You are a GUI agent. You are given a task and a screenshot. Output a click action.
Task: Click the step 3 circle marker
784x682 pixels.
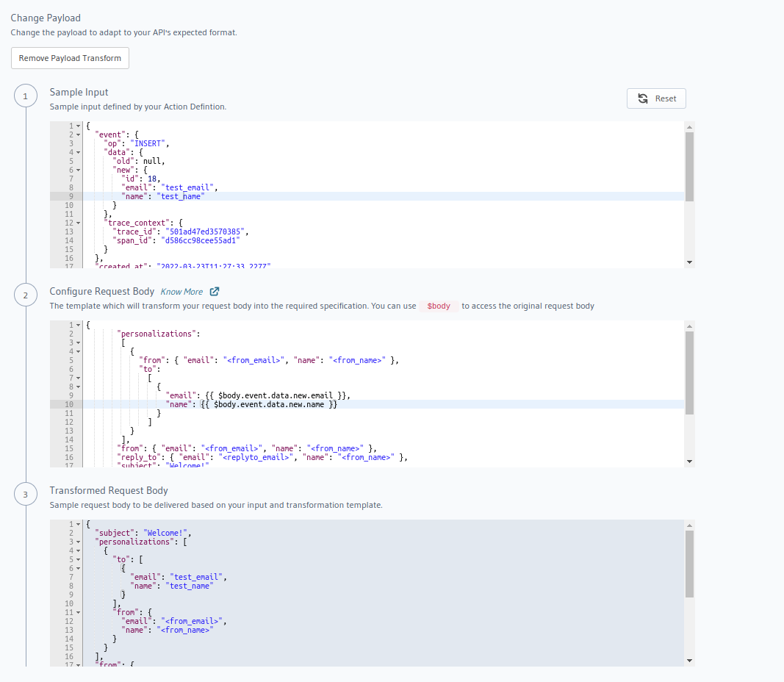(26, 495)
